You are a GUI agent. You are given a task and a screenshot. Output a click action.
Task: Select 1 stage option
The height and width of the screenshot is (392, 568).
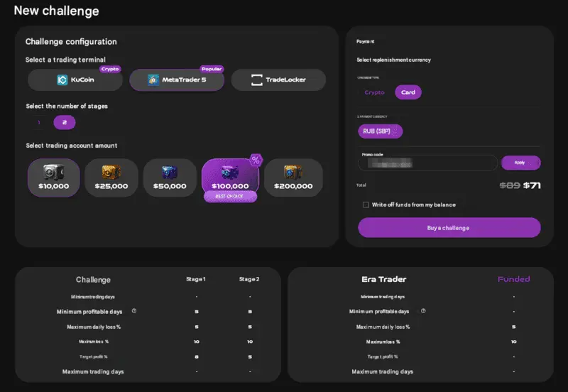tap(39, 122)
